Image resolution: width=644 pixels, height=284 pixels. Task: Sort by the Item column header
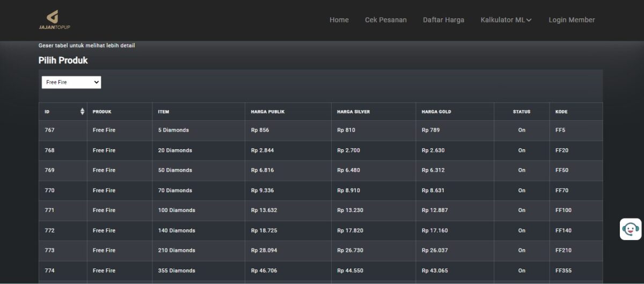[164, 112]
